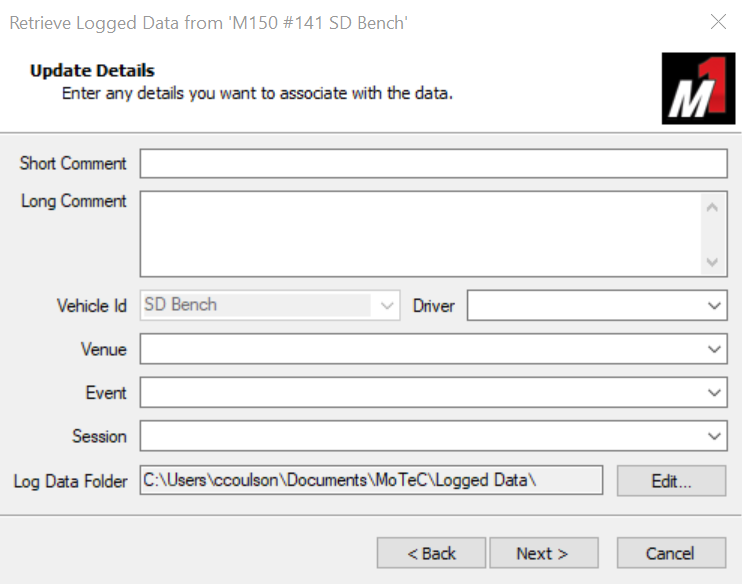
Task: Expand the Event dropdown arrow
Action: click(x=714, y=393)
